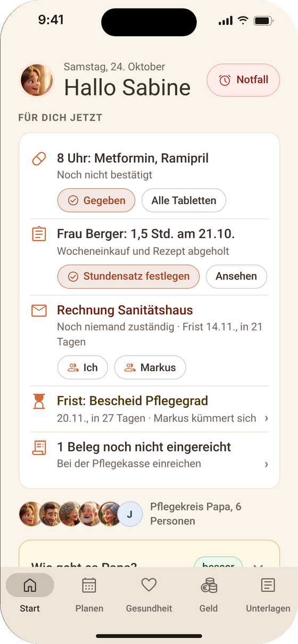Open Frau Berger: 1,5 Std. entry
Image resolution: width=298 pixels, height=644 pixels.
(146, 234)
